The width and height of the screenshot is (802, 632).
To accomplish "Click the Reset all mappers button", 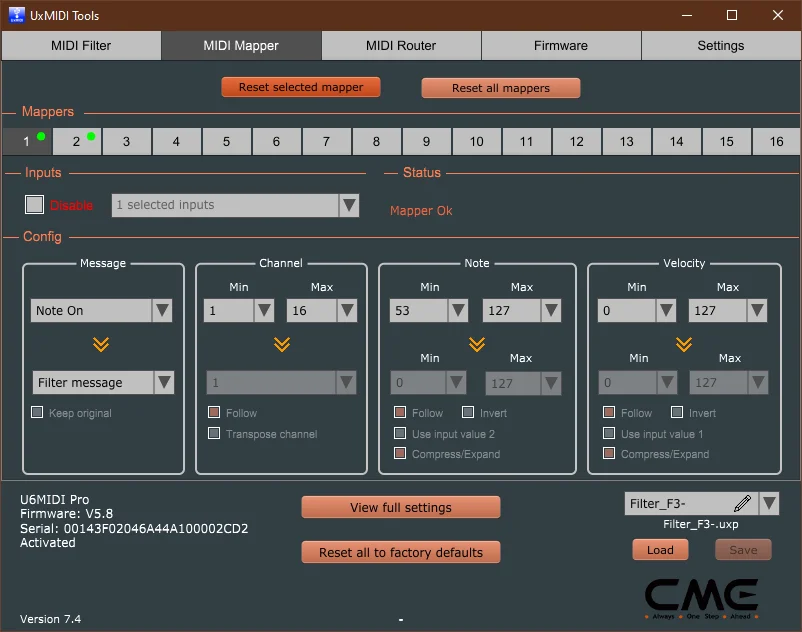I will (x=500, y=87).
